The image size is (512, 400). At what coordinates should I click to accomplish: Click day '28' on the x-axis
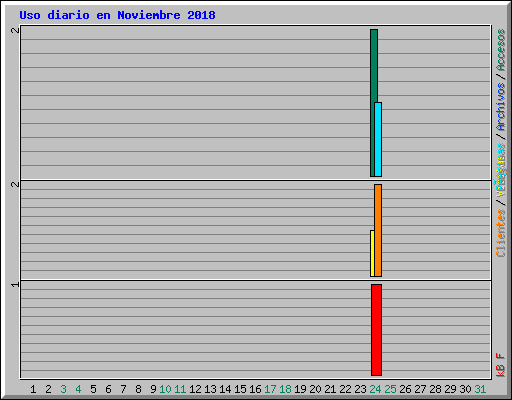435,389
